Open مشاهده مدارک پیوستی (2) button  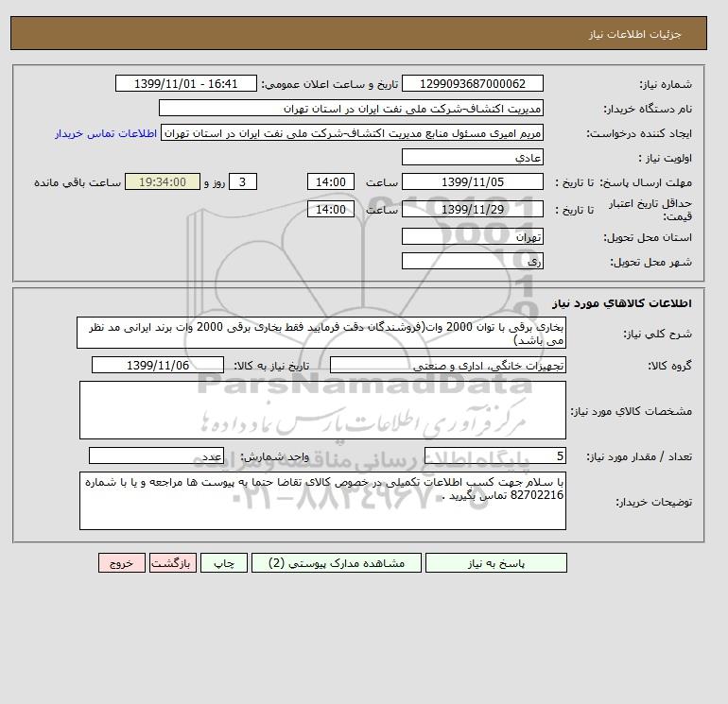coord(337,563)
